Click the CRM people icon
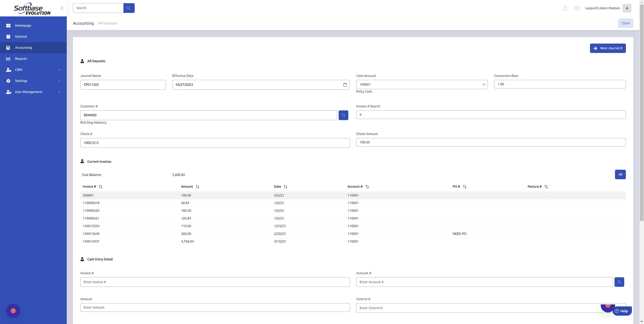The width and height of the screenshot is (644, 324). 9,70
